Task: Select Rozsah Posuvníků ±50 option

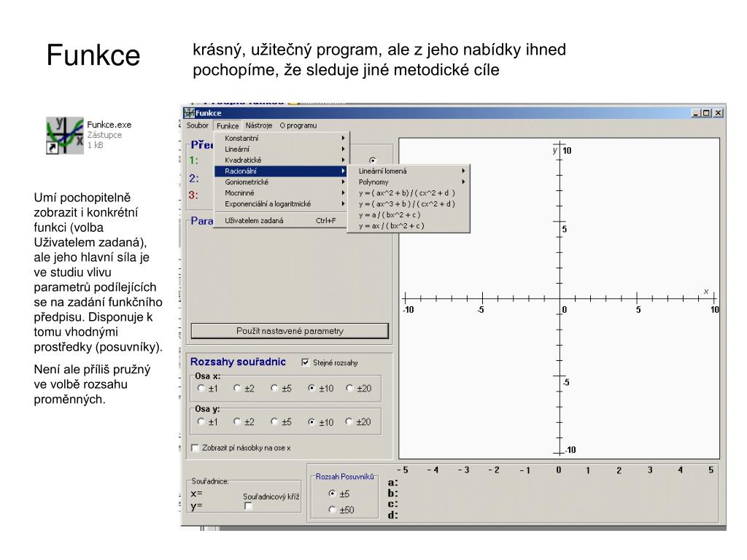Action: click(x=332, y=510)
